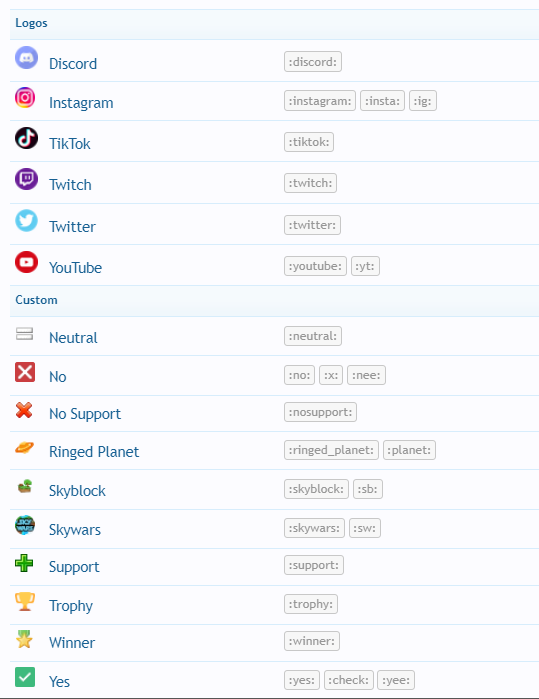
Task: Click the Discord logo icon
Action: point(26,58)
